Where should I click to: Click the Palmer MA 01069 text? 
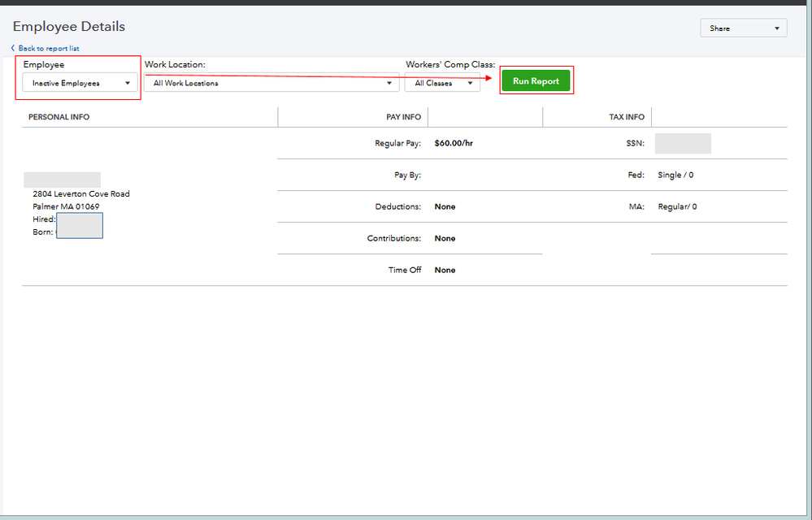point(66,206)
